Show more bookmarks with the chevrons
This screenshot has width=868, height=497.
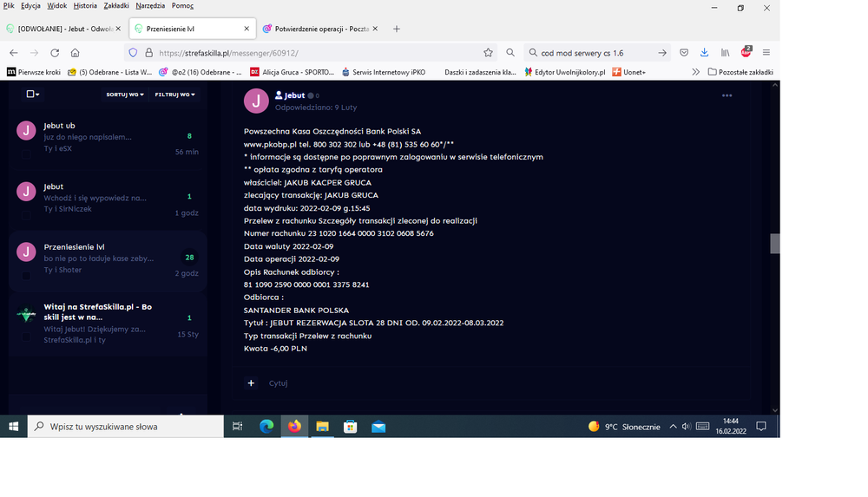click(x=696, y=72)
